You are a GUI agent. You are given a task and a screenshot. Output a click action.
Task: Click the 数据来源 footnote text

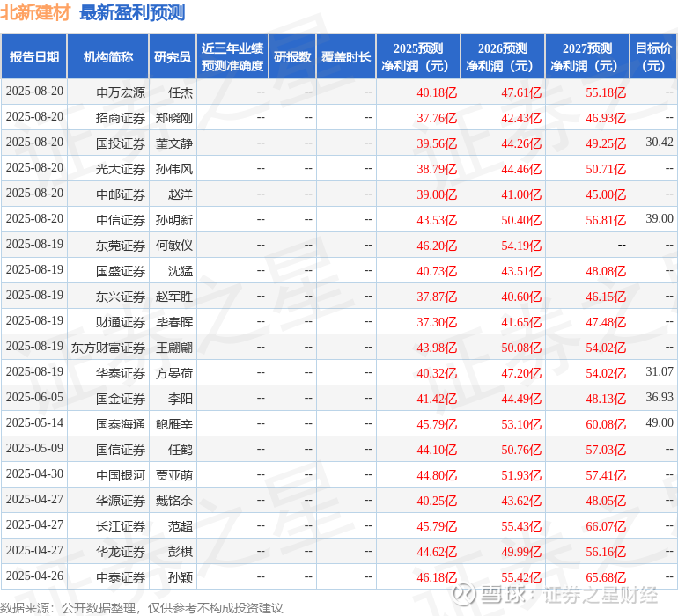[142, 608]
